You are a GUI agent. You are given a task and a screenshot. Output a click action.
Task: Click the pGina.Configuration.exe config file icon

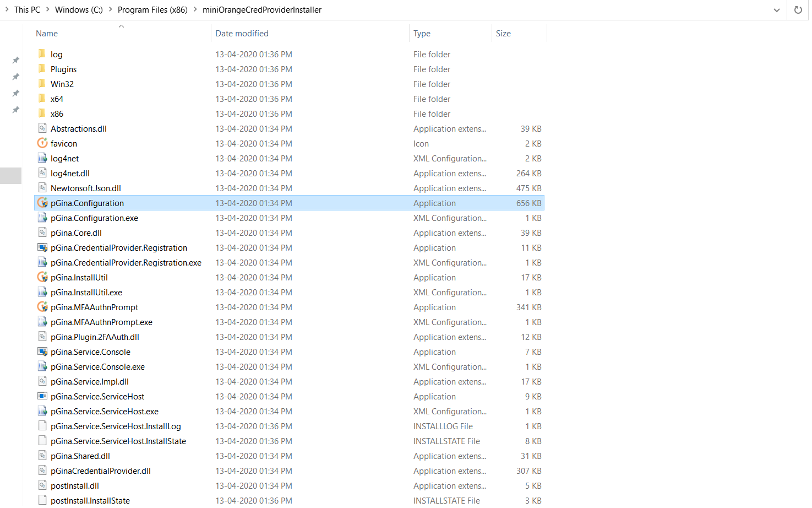[42, 218]
